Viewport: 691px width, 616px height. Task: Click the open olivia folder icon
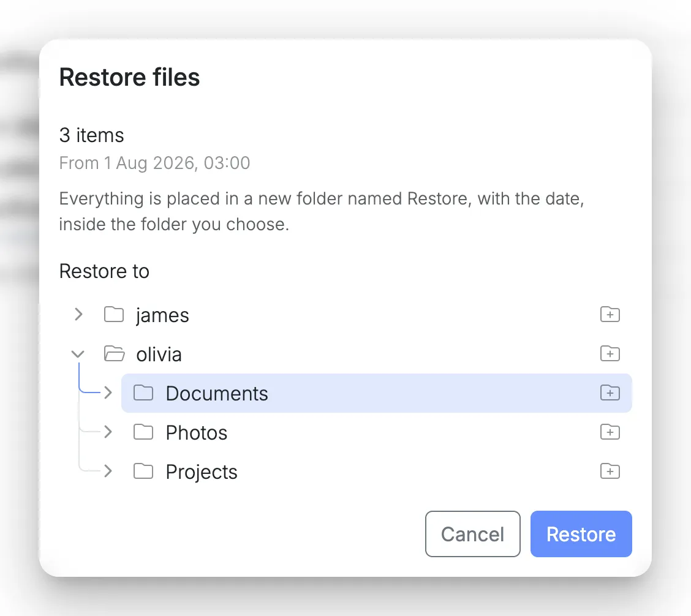click(114, 354)
